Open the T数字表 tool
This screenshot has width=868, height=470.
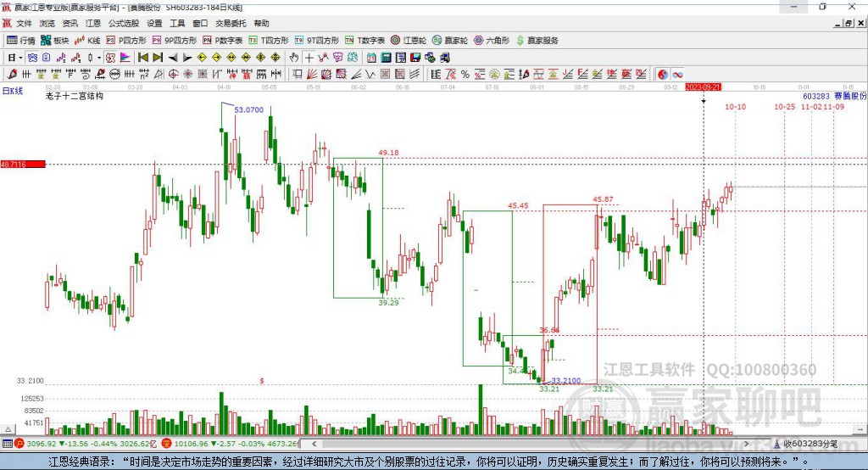(x=364, y=41)
